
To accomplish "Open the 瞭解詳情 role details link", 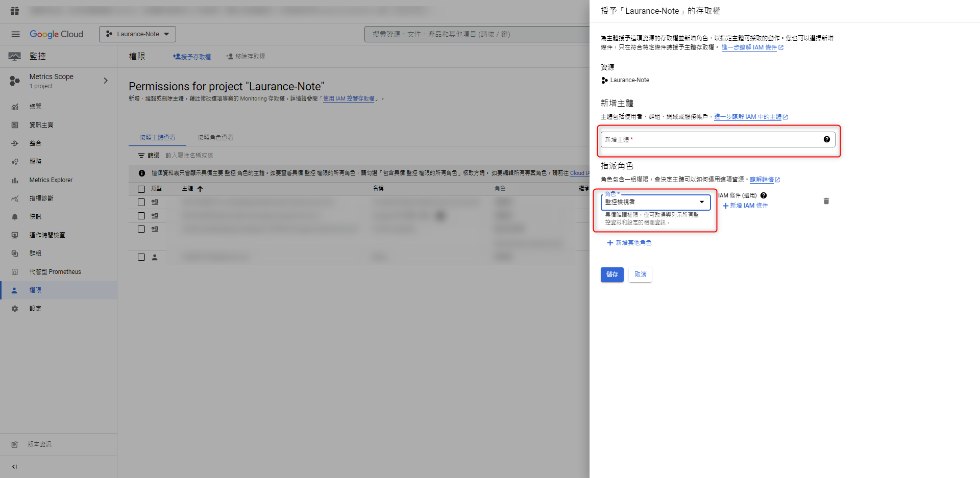I will [x=765, y=180].
